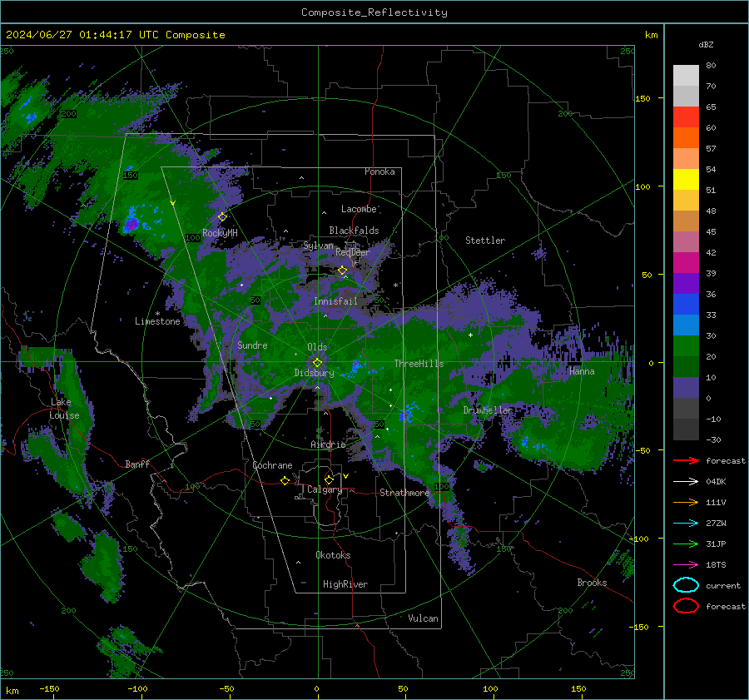The image size is (749, 700).
Task: Click the Hanna label on map
Action: (x=582, y=371)
